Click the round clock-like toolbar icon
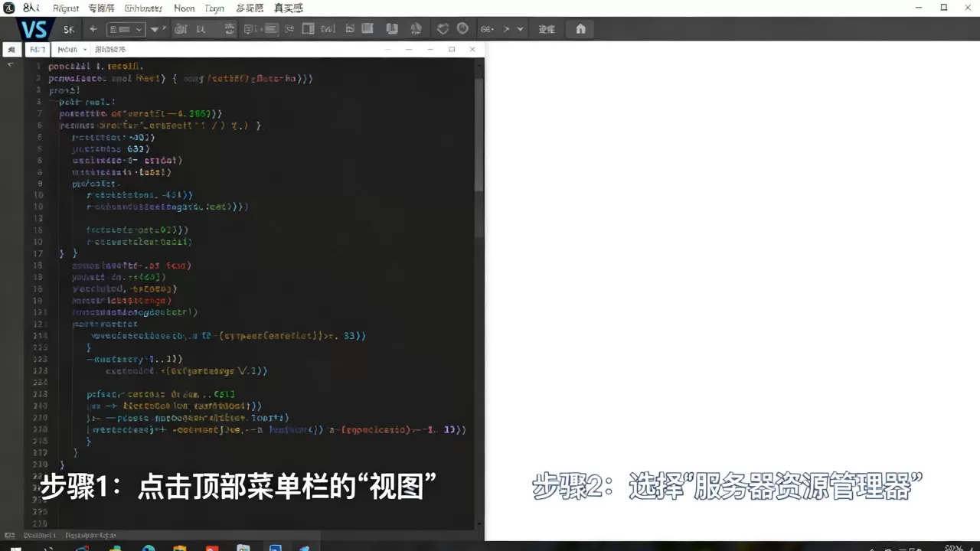The height and width of the screenshot is (551, 980). (x=462, y=28)
